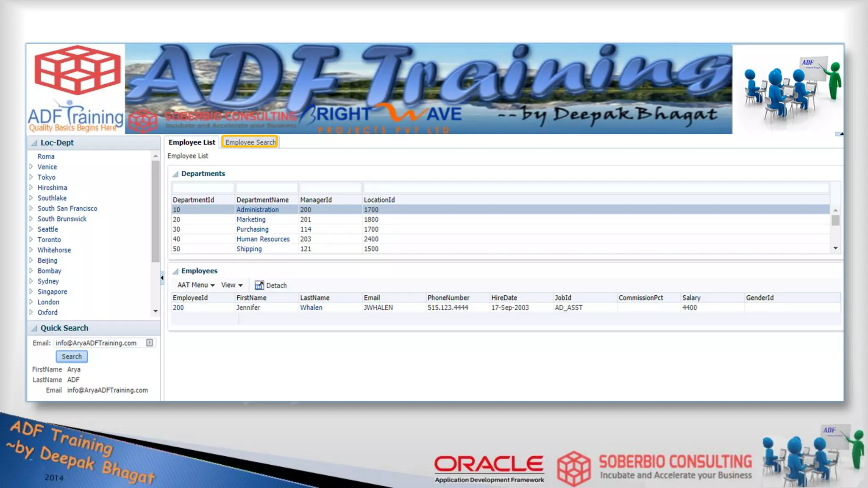Collapse the left panel splitter arrow

tap(162, 278)
